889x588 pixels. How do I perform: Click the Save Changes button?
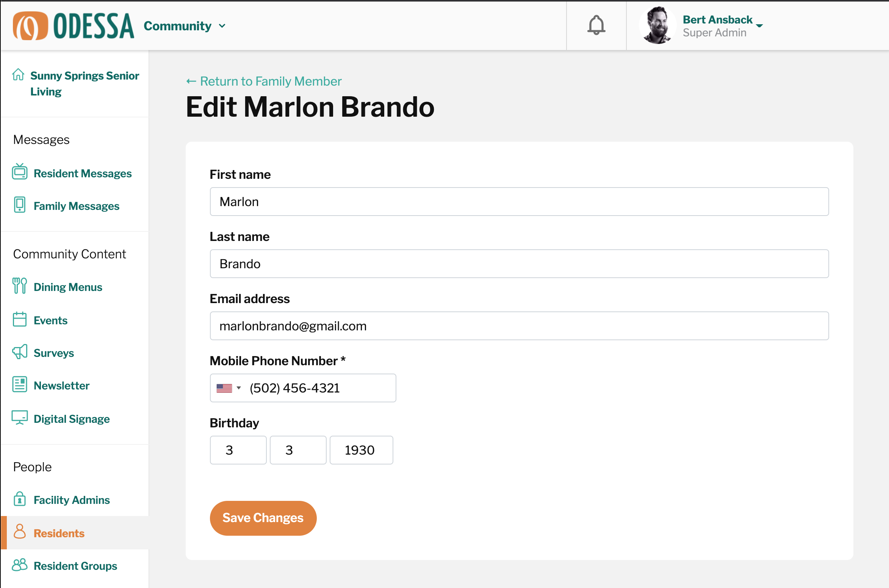pyautogui.click(x=263, y=518)
